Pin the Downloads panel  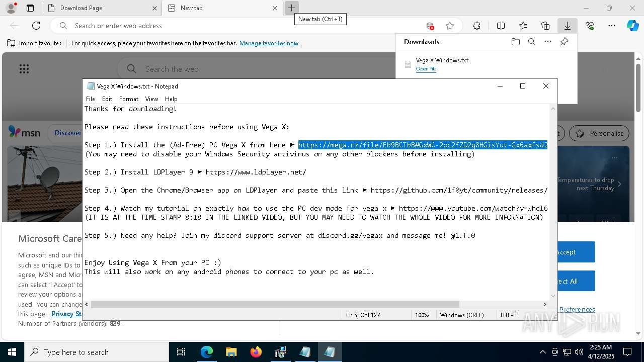pos(564,42)
